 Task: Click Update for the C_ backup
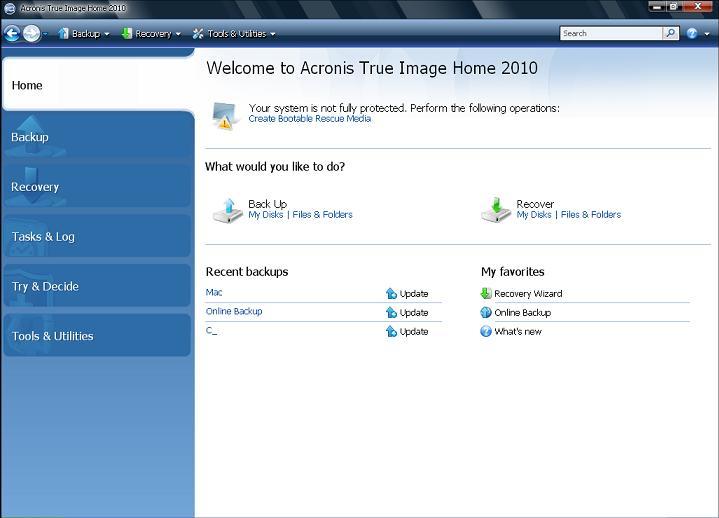[414, 331]
